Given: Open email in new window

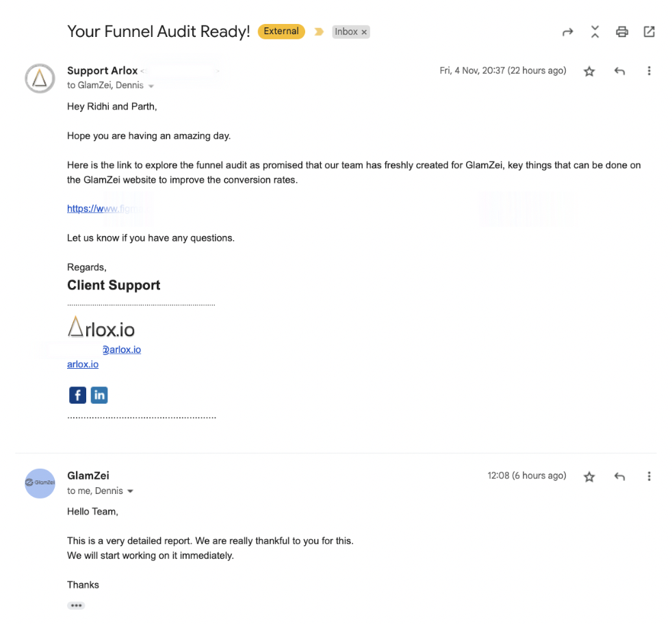Looking at the screenshot, I should (649, 31).
